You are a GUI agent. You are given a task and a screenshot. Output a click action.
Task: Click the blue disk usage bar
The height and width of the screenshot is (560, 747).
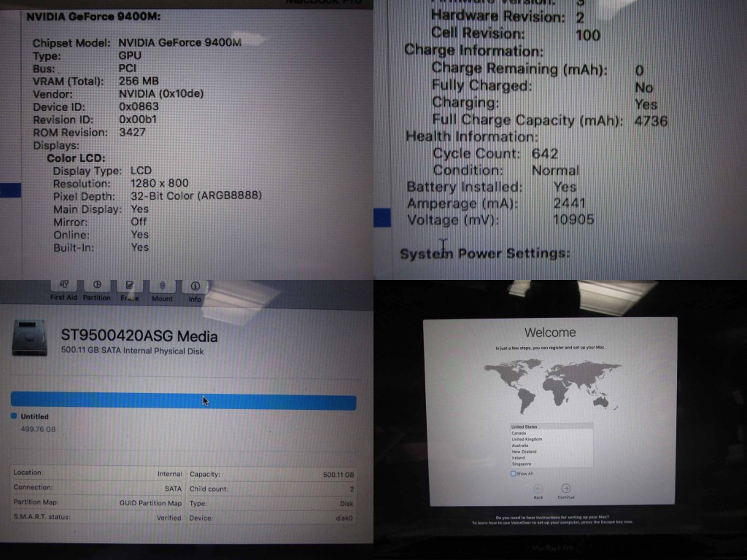[183, 401]
